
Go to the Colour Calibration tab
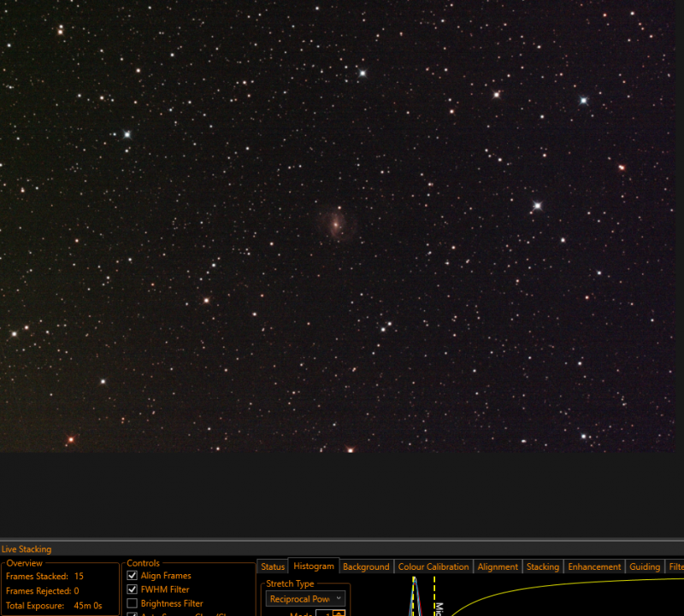[x=433, y=566]
